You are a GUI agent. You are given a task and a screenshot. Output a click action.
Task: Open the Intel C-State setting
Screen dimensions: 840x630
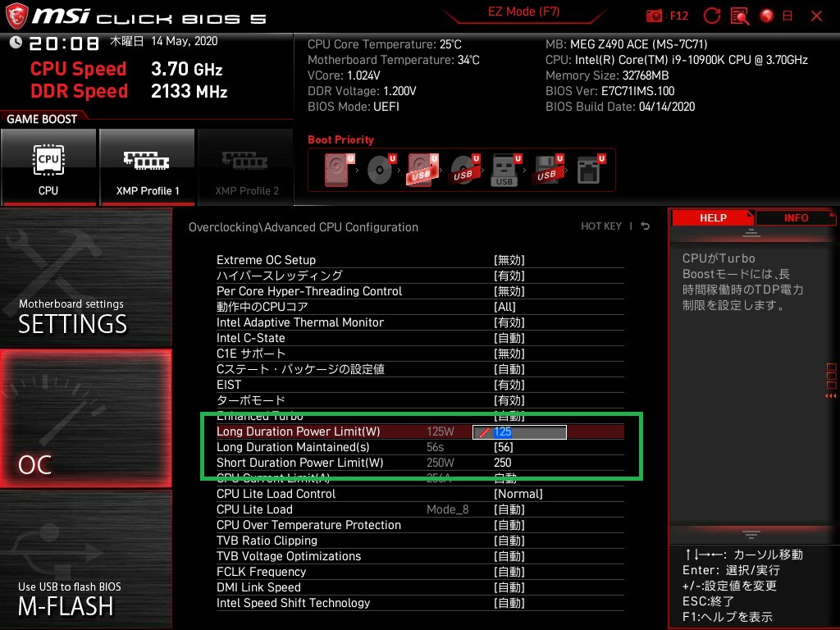[420, 338]
